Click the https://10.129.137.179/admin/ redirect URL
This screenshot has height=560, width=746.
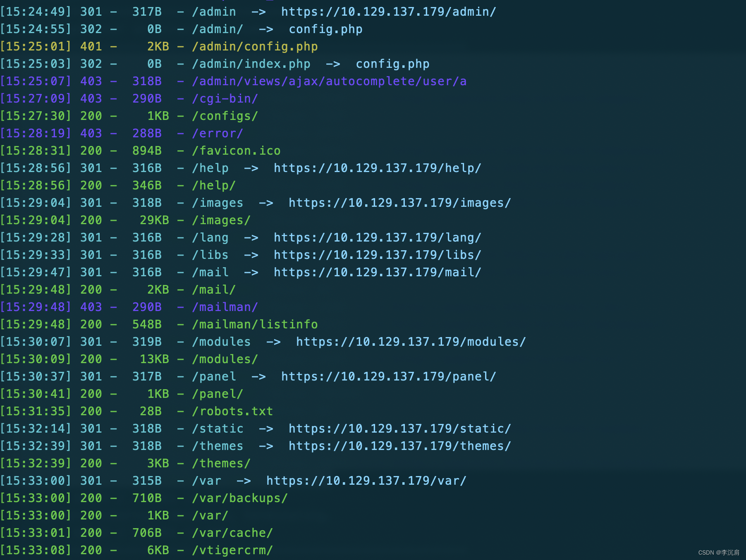click(388, 12)
